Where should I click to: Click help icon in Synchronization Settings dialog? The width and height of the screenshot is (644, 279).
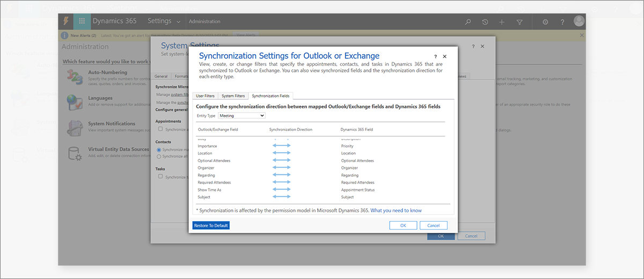(435, 56)
